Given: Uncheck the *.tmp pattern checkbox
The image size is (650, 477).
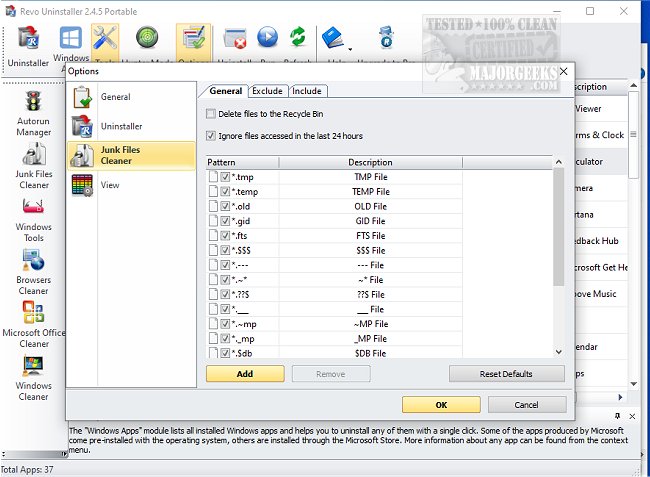Looking at the screenshot, I should pyautogui.click(x=225, y=177).
